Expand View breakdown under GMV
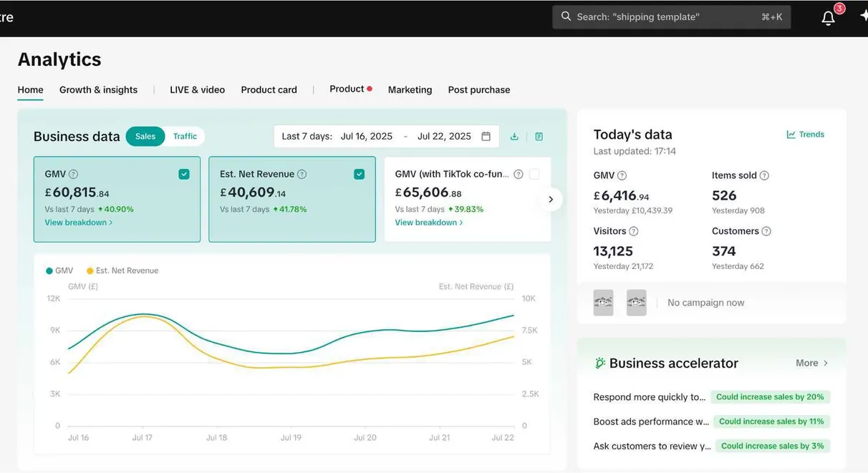The width and height of the screenshot is (868, 473). pyautogui.click(x=78, y=223)
